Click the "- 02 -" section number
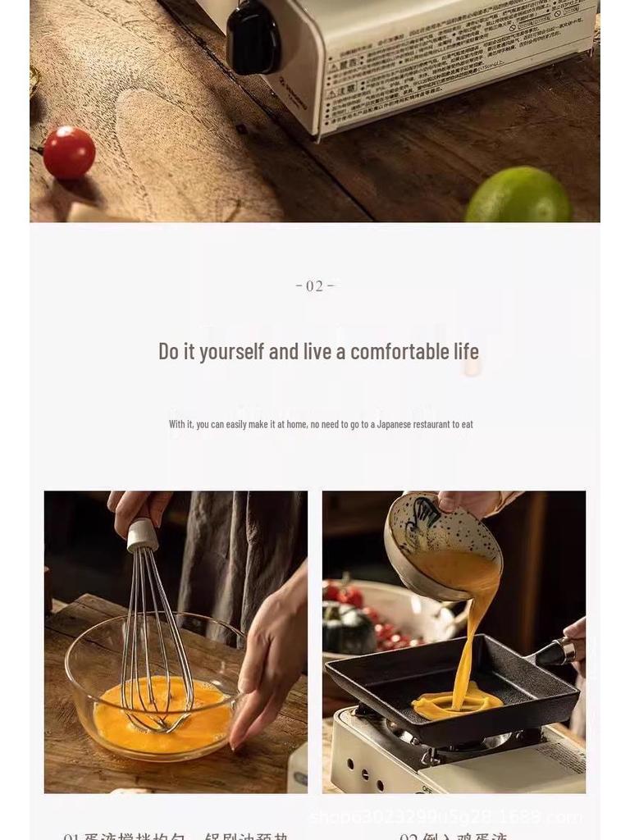Screen dimensions: 630x840 [315, 286]
